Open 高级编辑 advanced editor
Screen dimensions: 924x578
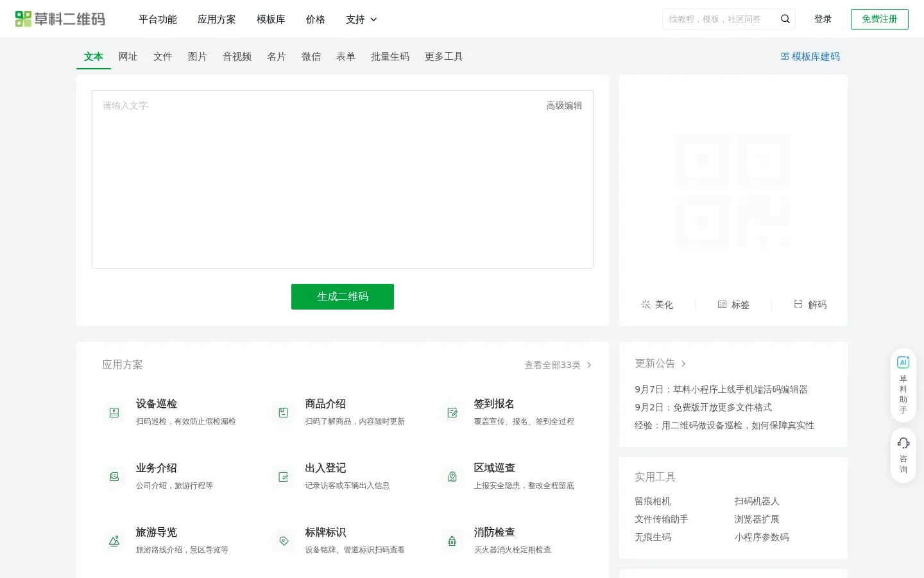pos(564,105)
